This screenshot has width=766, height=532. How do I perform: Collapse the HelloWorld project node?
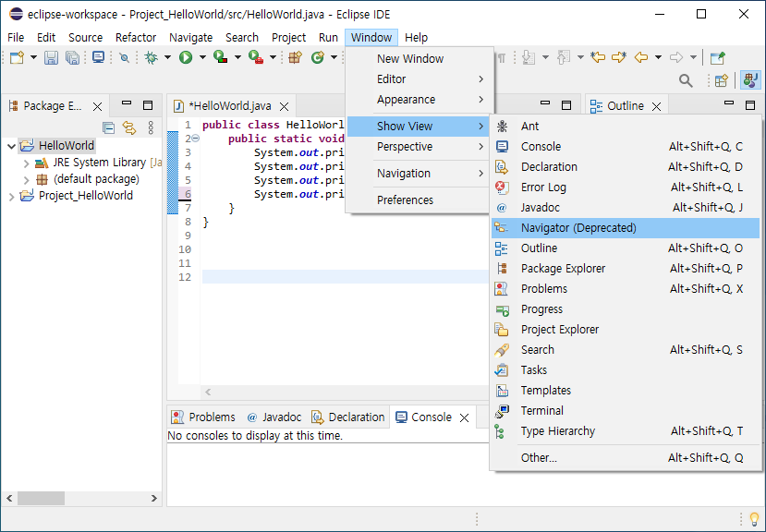12,146
